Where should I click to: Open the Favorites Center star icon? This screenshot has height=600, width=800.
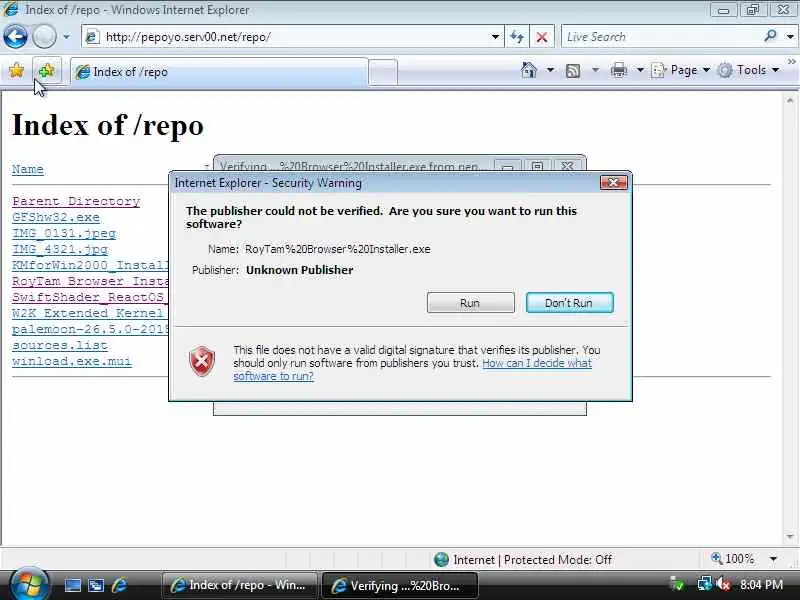tap(16, 70)
